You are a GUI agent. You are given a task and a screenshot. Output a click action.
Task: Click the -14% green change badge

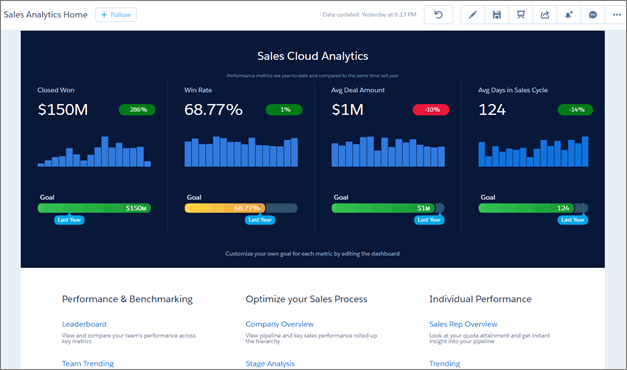[x=575, y=110]
